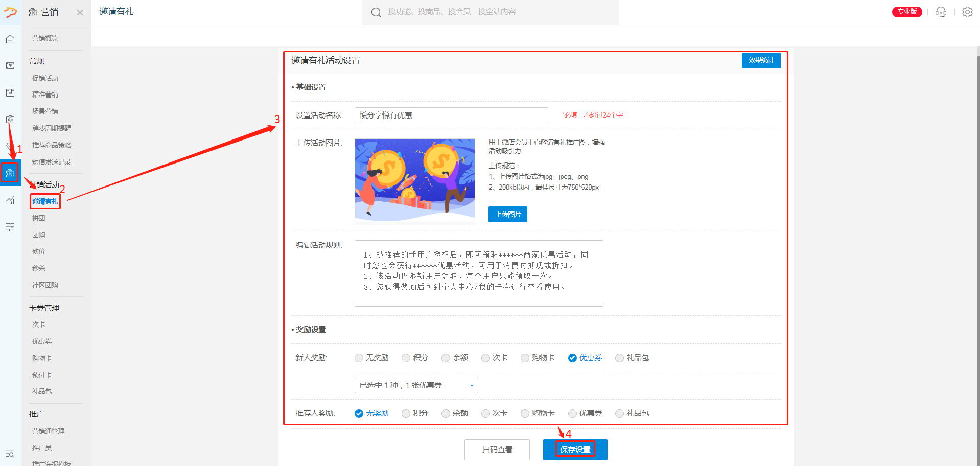
Task: Open 预付卡 under 卡券管理
Action: pyautogui.click(x=42, y=375)
